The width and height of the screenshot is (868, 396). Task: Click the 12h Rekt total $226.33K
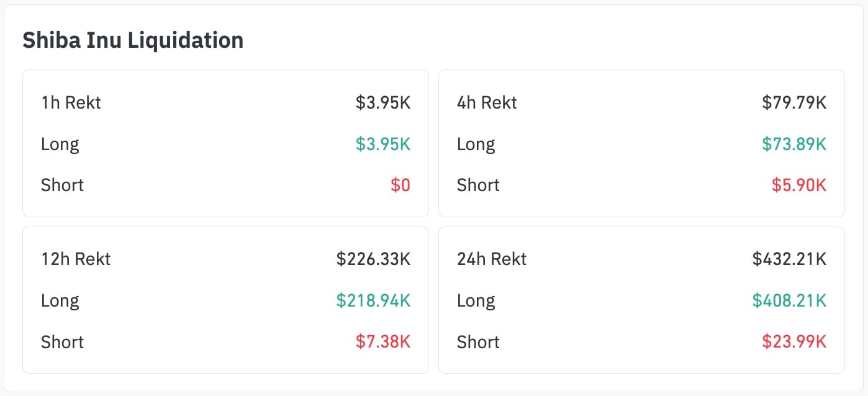click(373, 259)
